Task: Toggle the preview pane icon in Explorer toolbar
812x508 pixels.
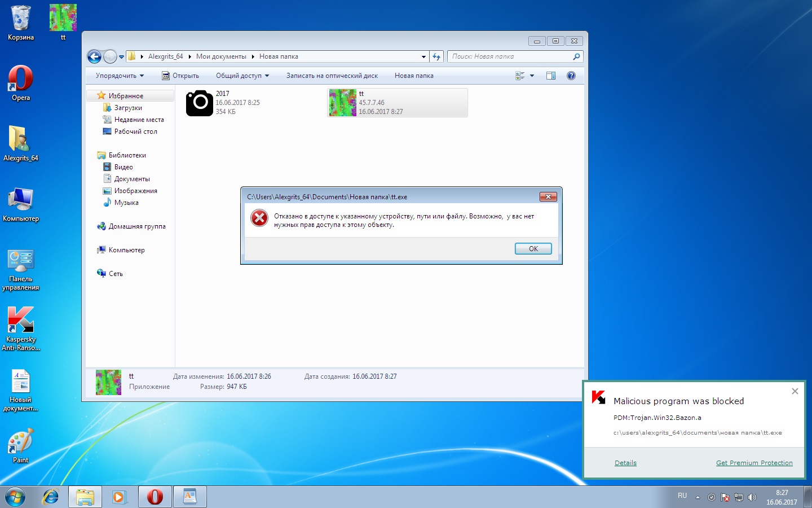Action: click(x=551, y=76)
